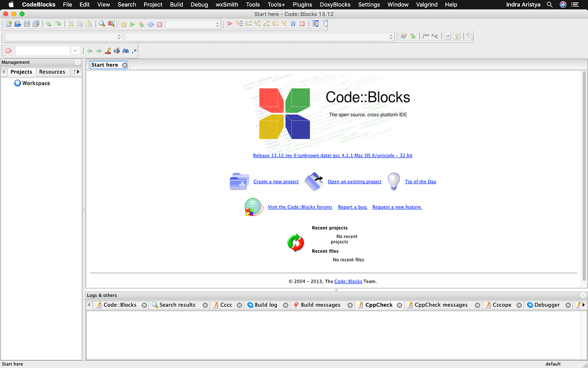Click the incremental search text field

(43, 51)
